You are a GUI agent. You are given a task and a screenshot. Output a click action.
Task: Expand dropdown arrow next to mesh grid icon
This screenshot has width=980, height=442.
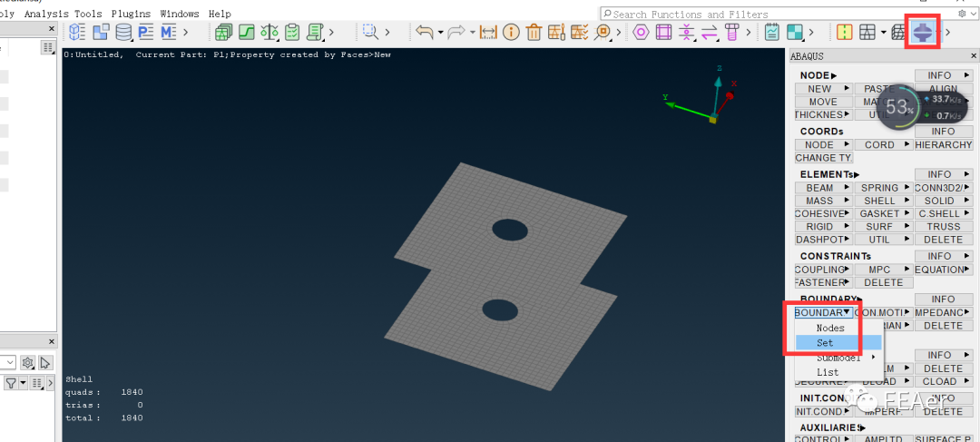coord(883,32)
